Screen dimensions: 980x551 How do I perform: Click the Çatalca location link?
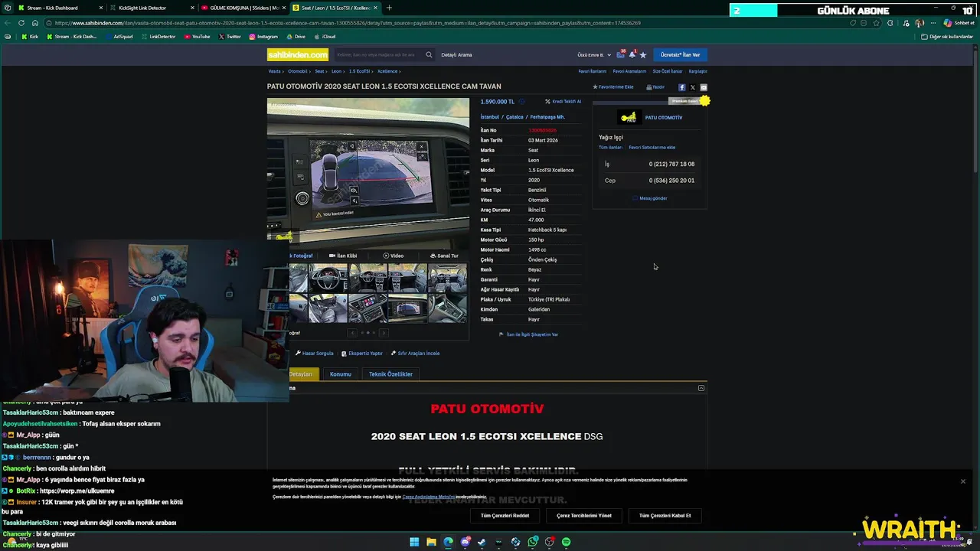[514, 117]
